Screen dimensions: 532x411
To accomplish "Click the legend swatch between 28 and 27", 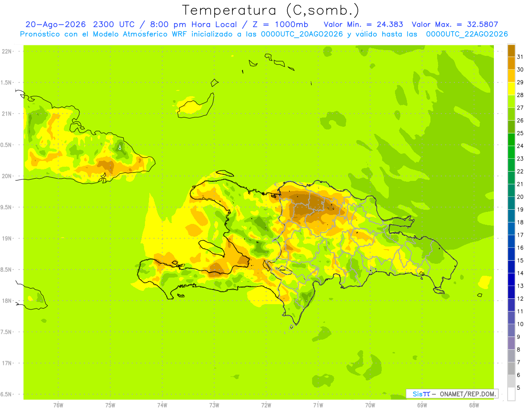I will pyautogui.click(x=511, y=102).
